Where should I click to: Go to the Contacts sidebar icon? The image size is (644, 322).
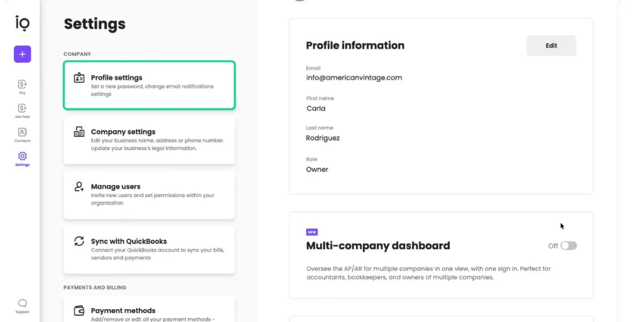(23, 132)
